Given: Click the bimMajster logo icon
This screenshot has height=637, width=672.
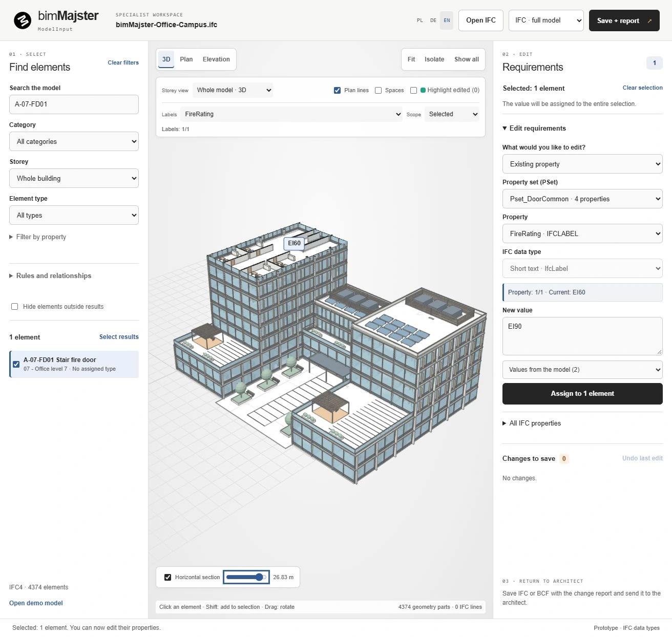Looking at the screenshot, I should coord(23,21).
